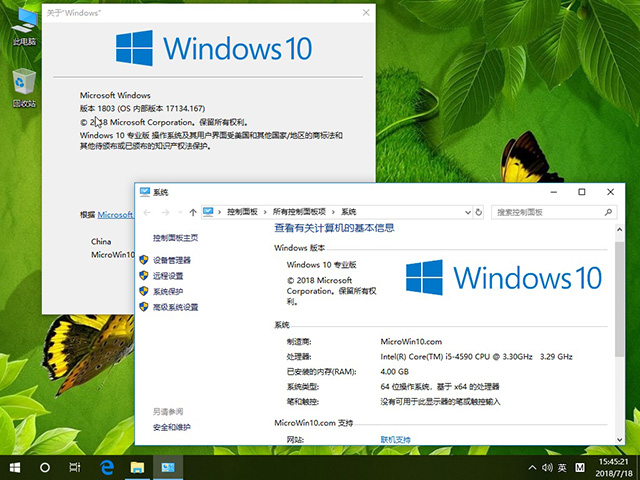Maximize the System window

pos(582,192)
